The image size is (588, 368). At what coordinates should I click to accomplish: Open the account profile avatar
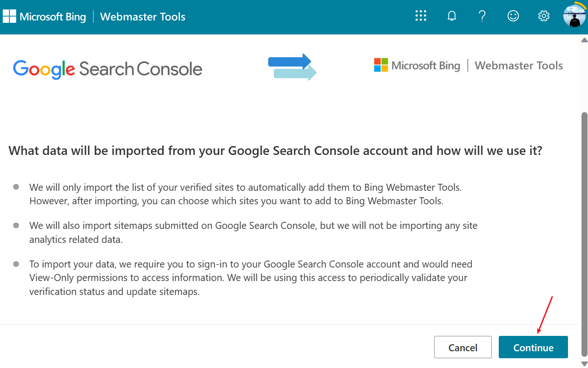574,15
